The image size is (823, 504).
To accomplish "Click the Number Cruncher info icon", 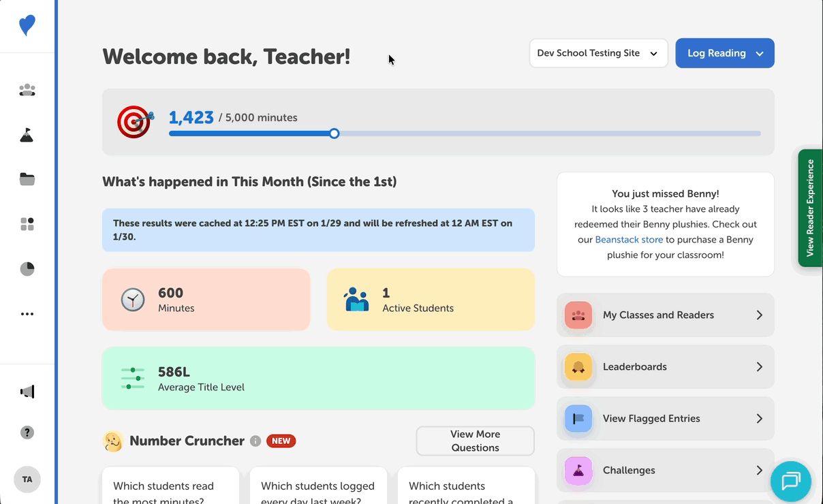I will 255,441.
